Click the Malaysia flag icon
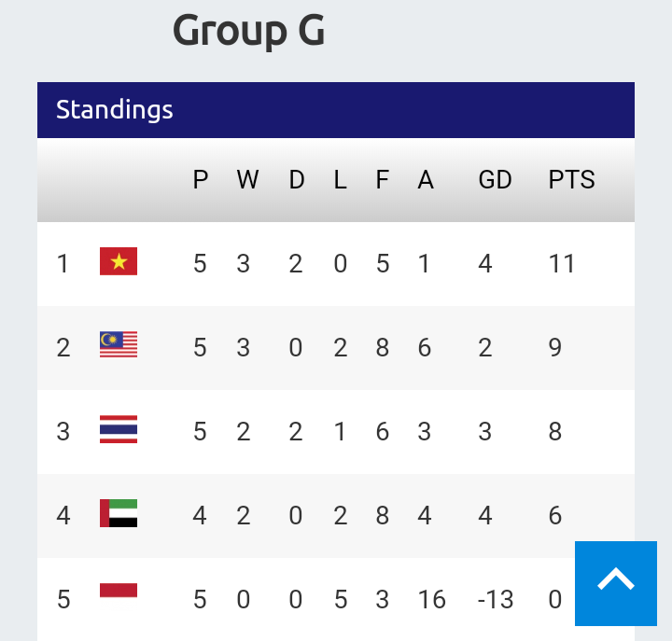The height and width of the screenshot is (641, 672). click(119, 346)
